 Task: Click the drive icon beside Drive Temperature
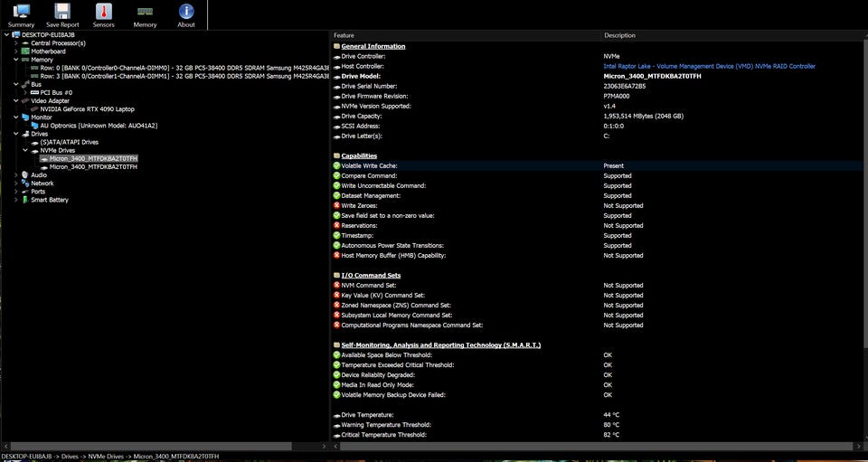pyautogui.click(x=336, y=415)
